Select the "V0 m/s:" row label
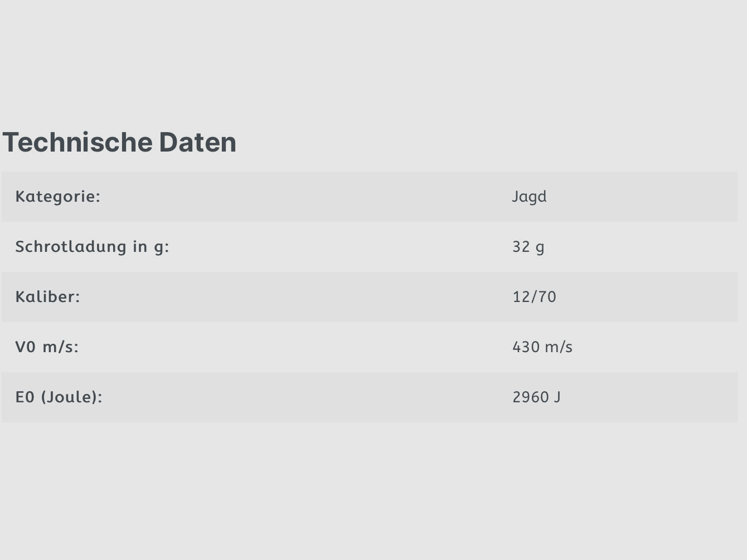747x560 pixels. tap(47, 347)
